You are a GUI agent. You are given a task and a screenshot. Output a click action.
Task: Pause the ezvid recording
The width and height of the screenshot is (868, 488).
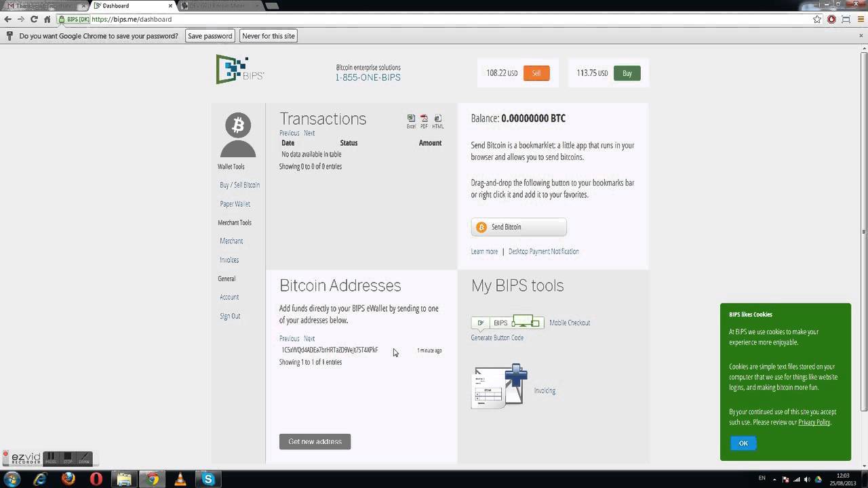click(x=51, y=458)
